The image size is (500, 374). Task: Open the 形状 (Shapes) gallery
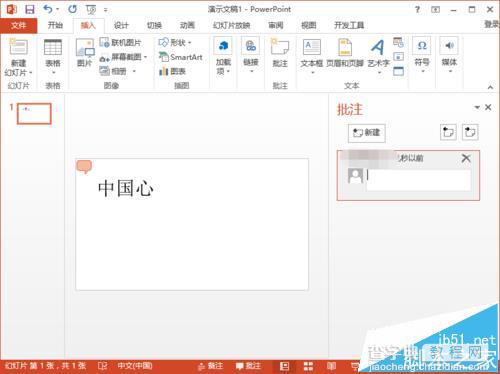click(175, 42)
